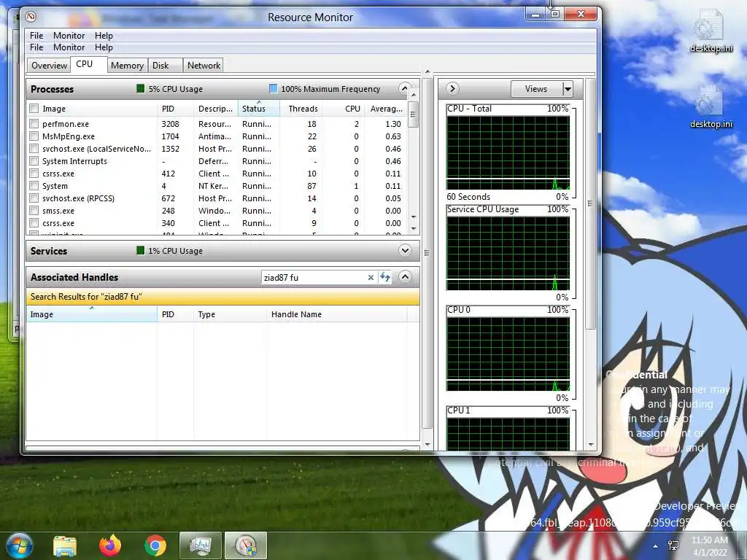This screenshot has width=747, height=560.
Task: Sort processes by Status column
Action: pos(259,109)
